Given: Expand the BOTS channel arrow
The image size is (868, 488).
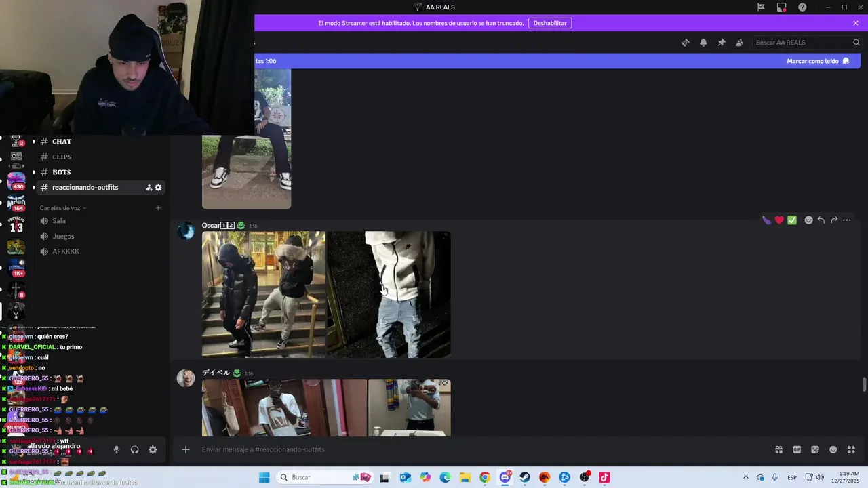Looking at the screenshot, I should [33, 172].
